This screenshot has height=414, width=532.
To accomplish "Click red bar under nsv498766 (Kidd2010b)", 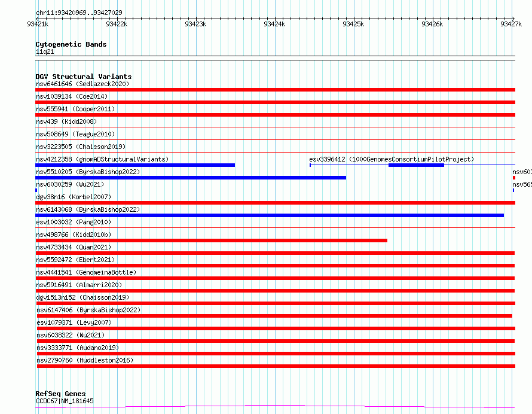I will click(x=211, y=241).
